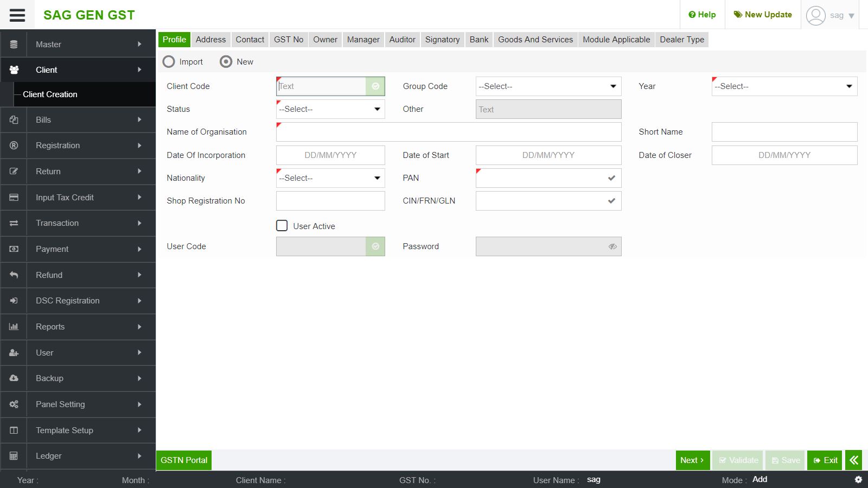Viewport: 868px width, 488px height.
Task: Click the Bills sidebar icon
Action: point(14,120)
